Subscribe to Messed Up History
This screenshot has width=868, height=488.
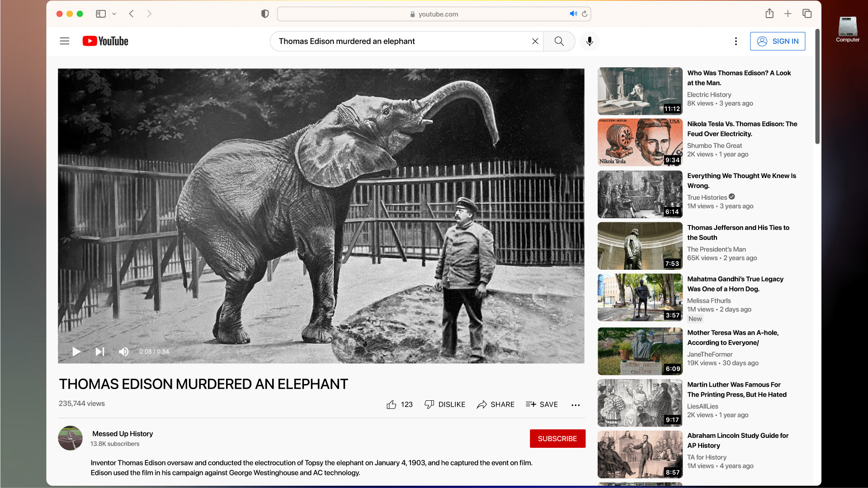[557, 439]
